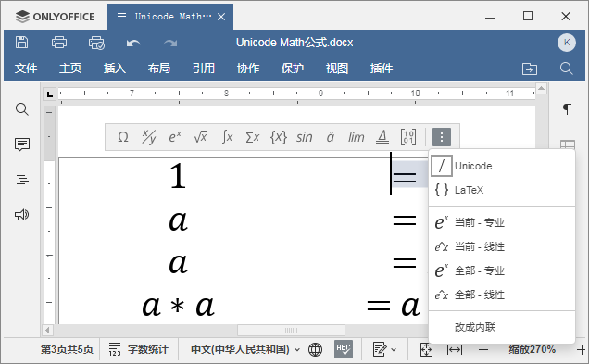Screen dimensions: 589x364
Task: Insert an integral structure
Action: click(x=227, y=137)
